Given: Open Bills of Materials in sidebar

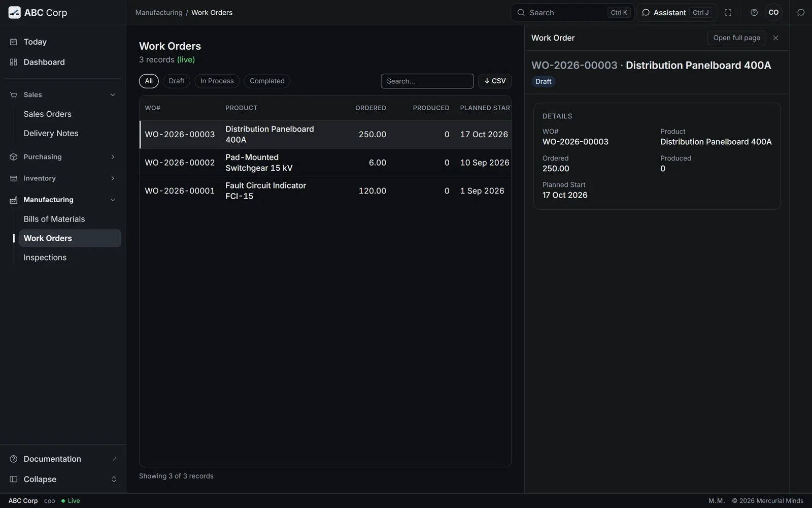Looking at the screenshot, I should point(70,219).
